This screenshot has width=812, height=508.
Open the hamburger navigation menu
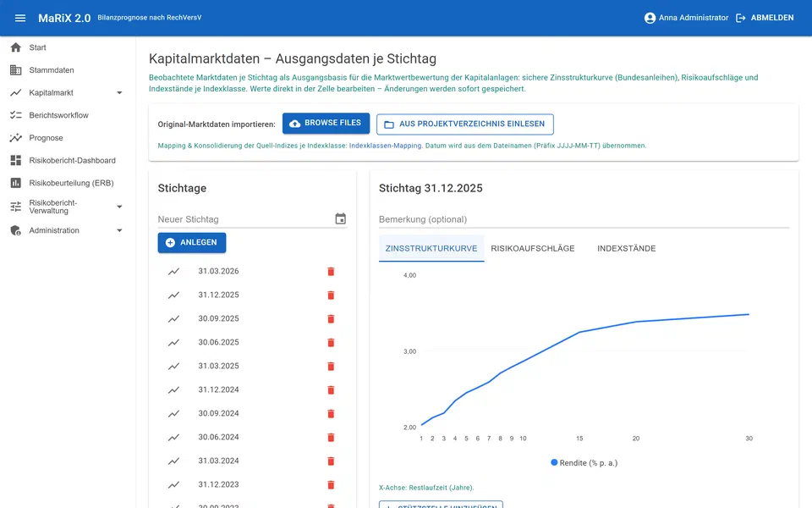(x=20, y=18)
